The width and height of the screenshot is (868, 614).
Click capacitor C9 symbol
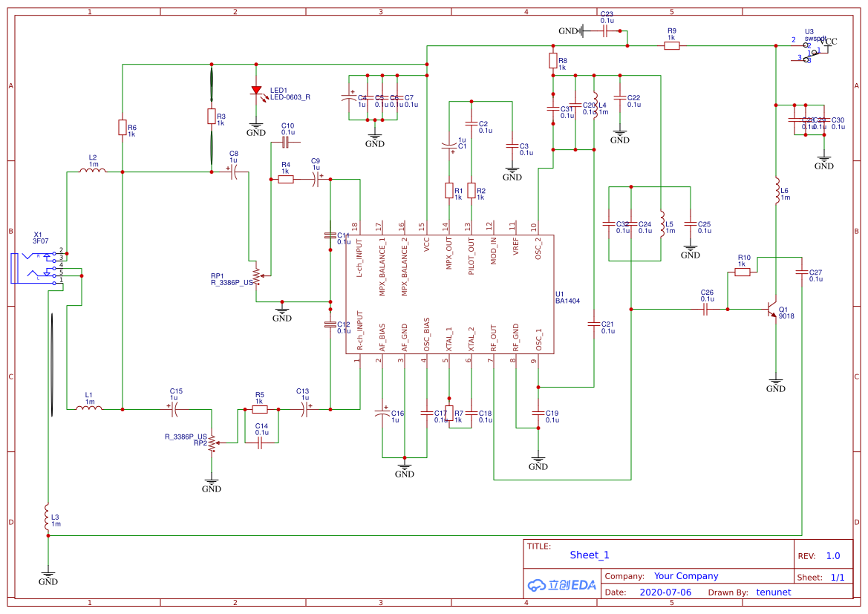(x=316, y=180)
